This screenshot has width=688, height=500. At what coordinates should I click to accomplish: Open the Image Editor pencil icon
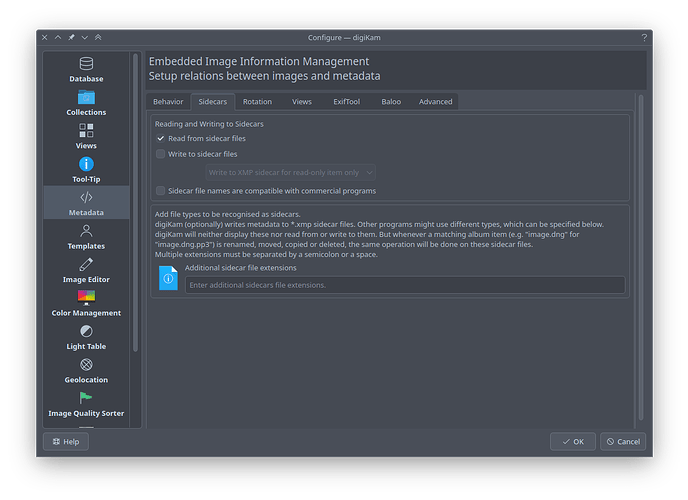click(x=86, y=264)
